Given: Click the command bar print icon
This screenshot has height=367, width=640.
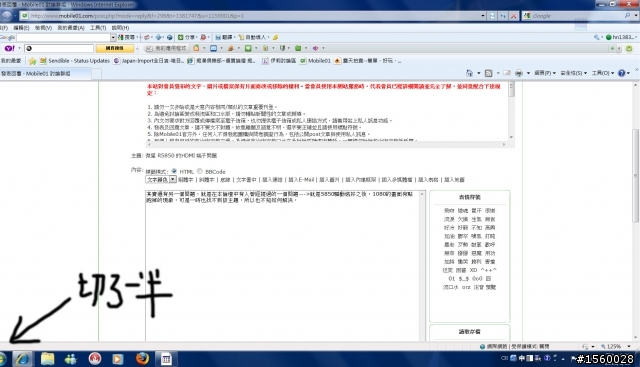Looking at the screenshot, I should (519, 73).
